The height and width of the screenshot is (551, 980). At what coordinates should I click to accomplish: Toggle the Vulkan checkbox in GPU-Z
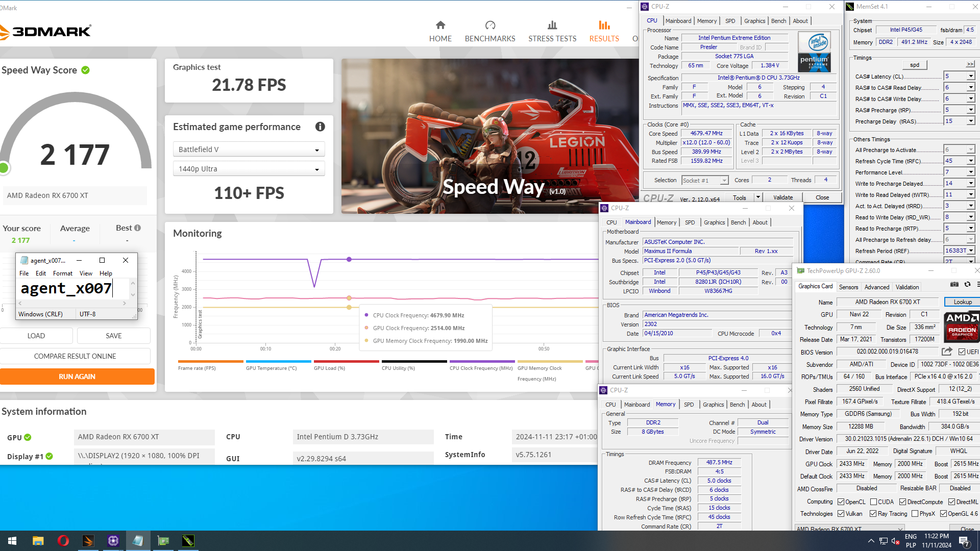841,514
